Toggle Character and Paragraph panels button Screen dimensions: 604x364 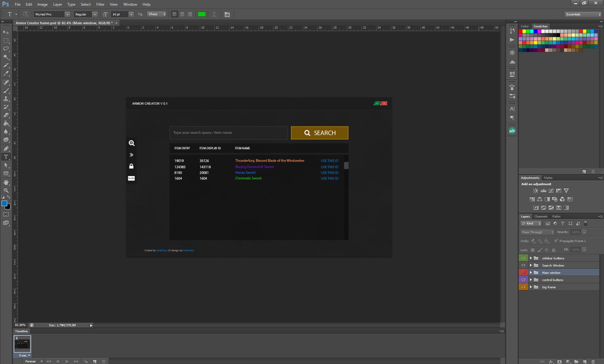tap(227, 14)
